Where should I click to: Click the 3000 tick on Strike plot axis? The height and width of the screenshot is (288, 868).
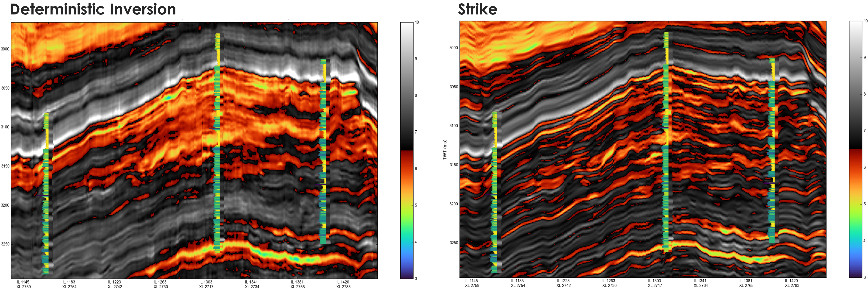[x=454, y=48]
